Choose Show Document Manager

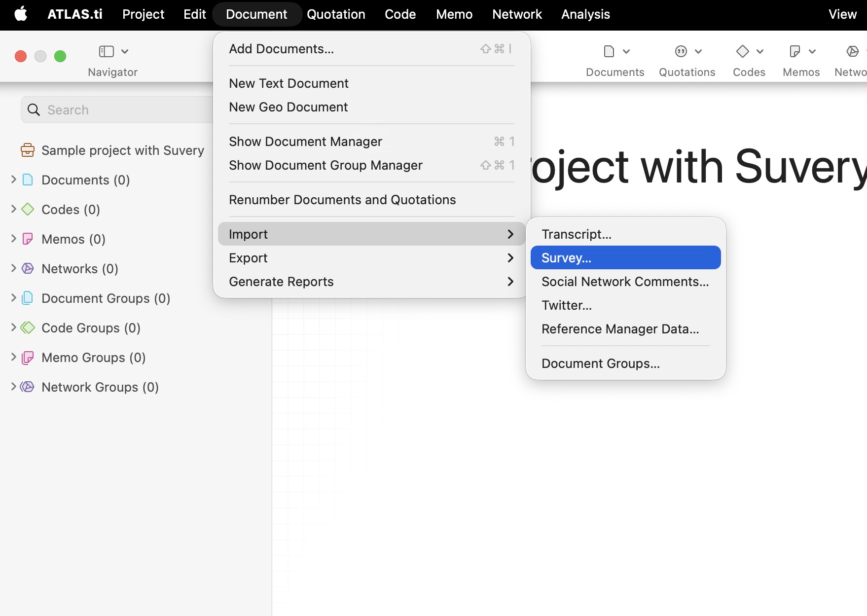(x=372, y=142)
